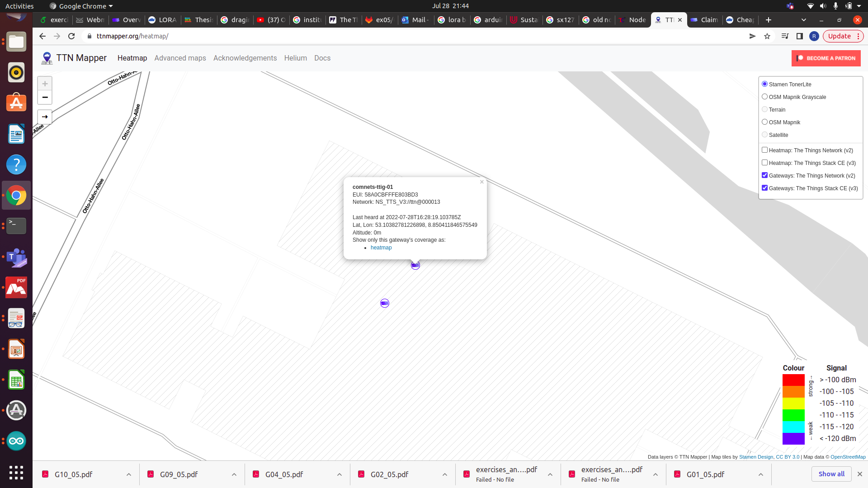The height and width of the screenshot is (488, 868).
Task: Open the media control icon in Chrome toolbar
Action: [x=785, y=36]
